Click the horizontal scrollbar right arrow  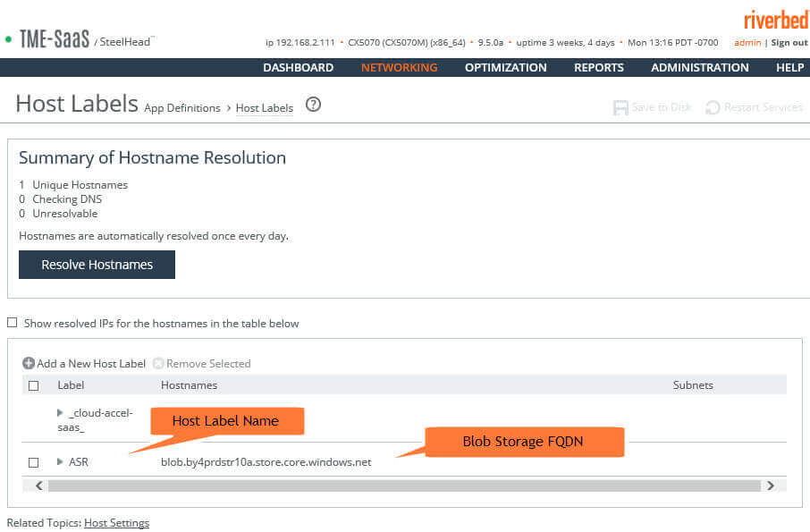771,486
